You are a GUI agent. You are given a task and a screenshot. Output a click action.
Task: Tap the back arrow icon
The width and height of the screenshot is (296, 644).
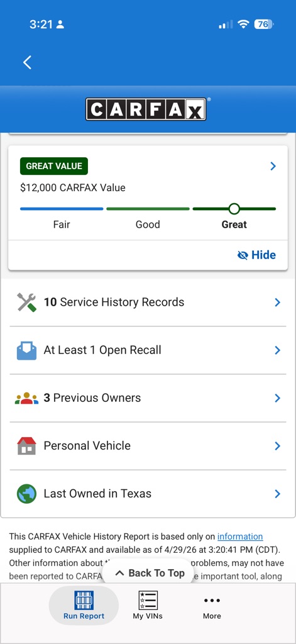coord(27,62)
